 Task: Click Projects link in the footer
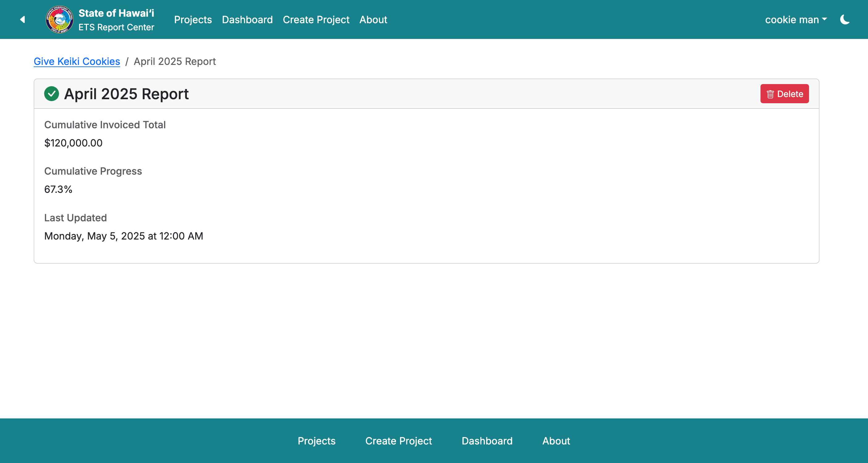tap(316, 441)
